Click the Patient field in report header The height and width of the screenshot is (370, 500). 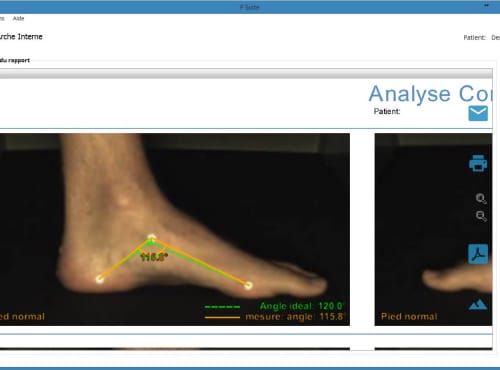pyautogui.click(x=387, y=111)
